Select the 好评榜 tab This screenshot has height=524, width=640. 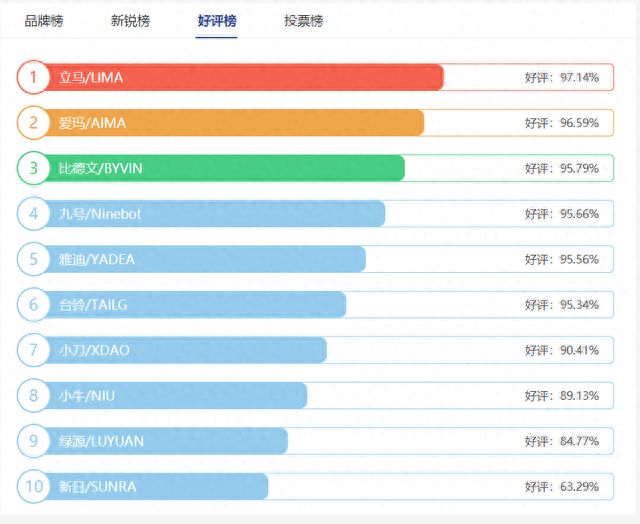point(217,21)
